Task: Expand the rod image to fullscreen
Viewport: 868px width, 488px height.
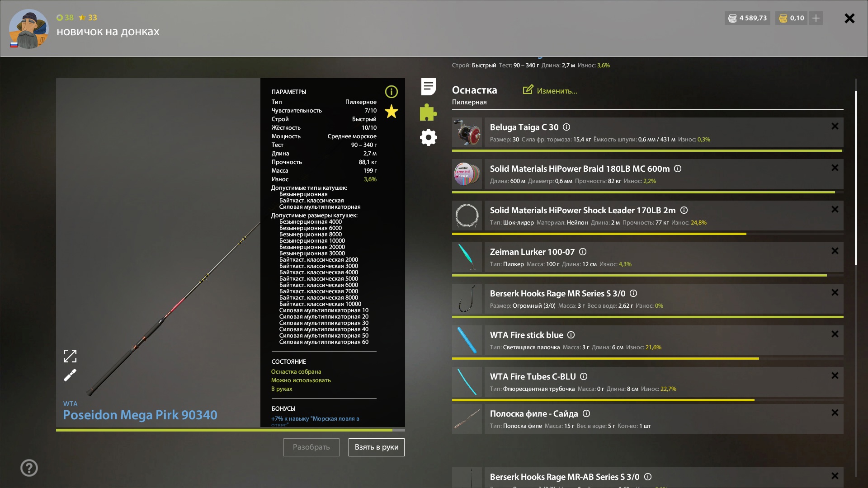Action: pyautogui.click(x=70, y=356)
